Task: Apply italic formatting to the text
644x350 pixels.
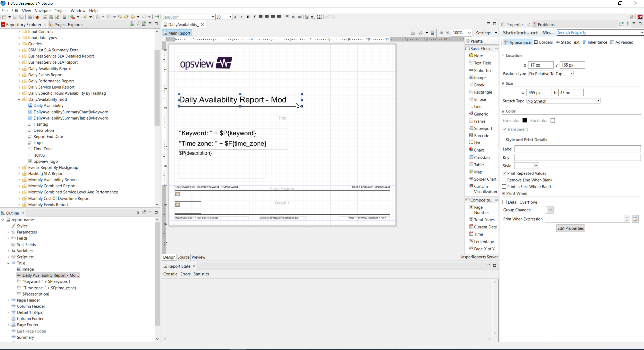Action: pyautogui.click(x=254, y=17)
